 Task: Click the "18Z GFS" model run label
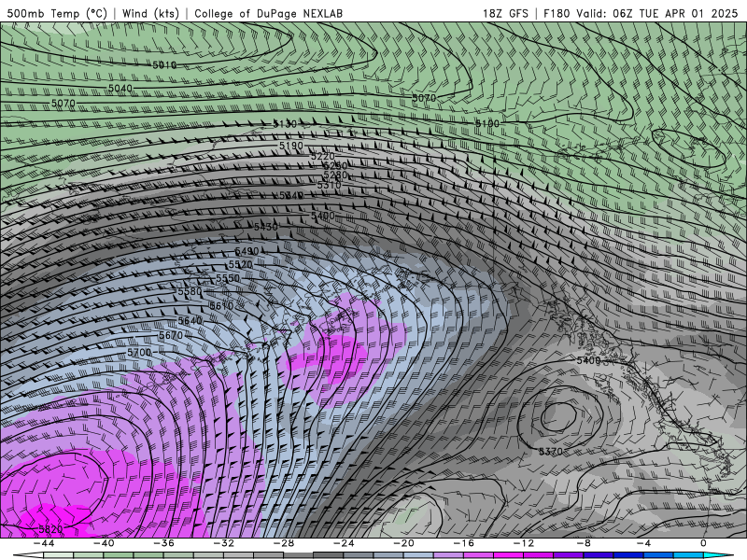click(x=505, y=13)
